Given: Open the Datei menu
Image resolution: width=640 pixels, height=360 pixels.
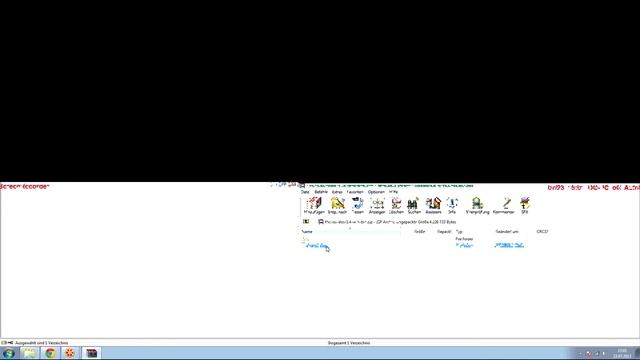Looking at the screenshot, I should coord(305,192).
